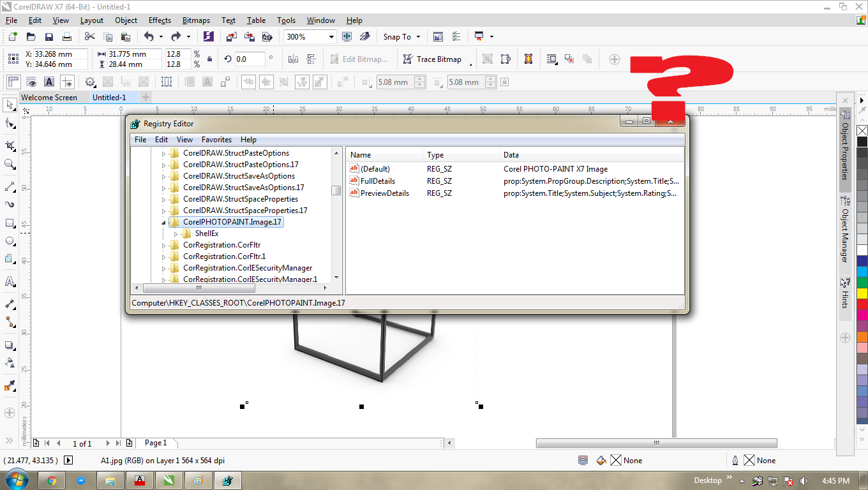868x490 pixels.
Task: Toggle Show Rulers icon
Action: [x=14, y=82]
